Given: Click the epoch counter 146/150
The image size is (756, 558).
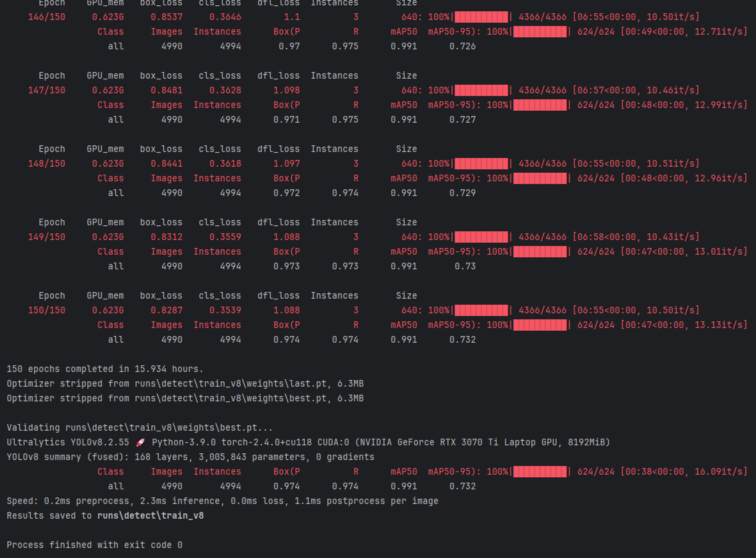Looking at the screenshot, I should click(x=47, y=17).
